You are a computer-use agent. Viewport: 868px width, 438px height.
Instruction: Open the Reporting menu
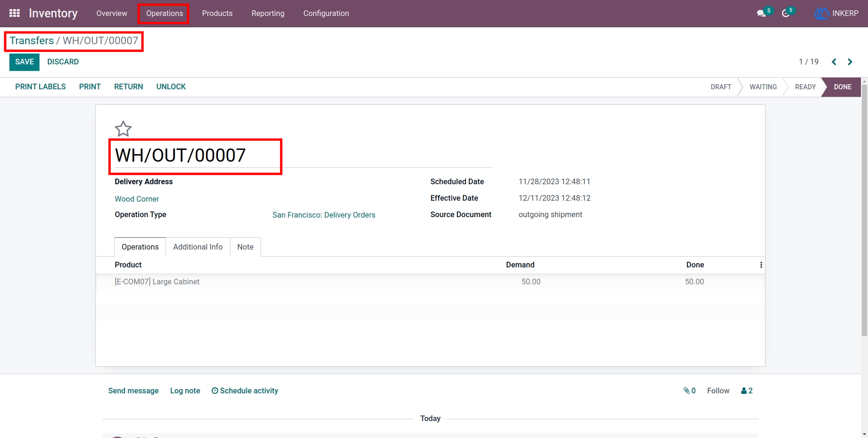pyautogui.click(x=268, y=13)
